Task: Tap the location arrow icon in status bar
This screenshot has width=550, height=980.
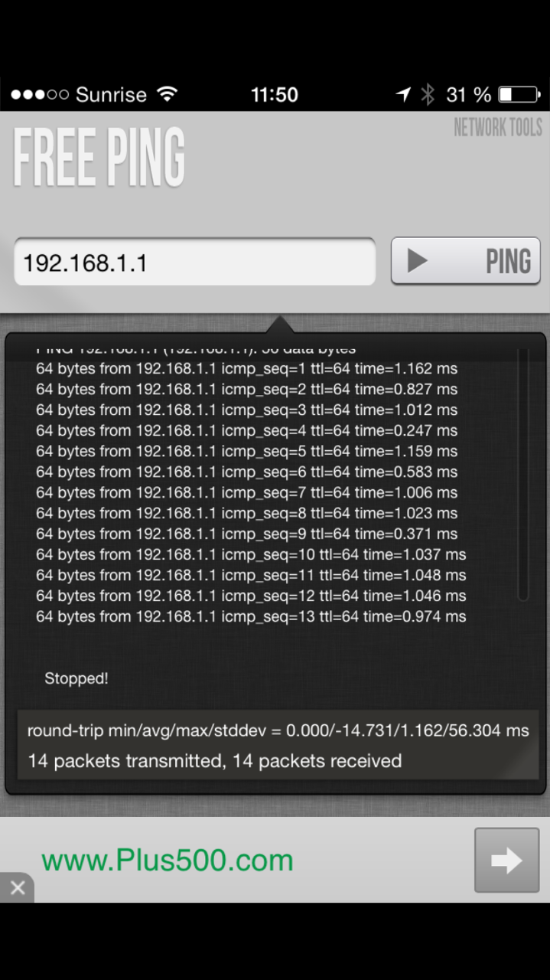Action: (403, 95)
